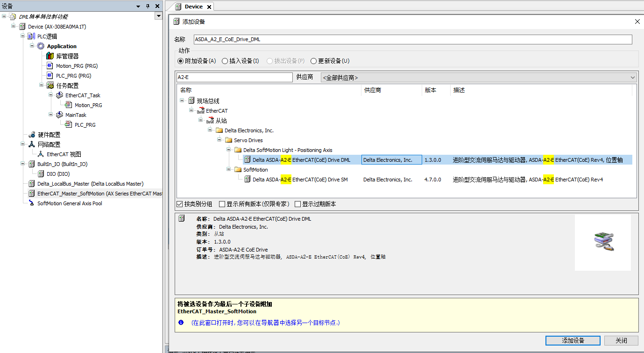Click the 关闭 button
This screenshot has height=353, width=644.
pyautogui.click(x=621, y=340)
